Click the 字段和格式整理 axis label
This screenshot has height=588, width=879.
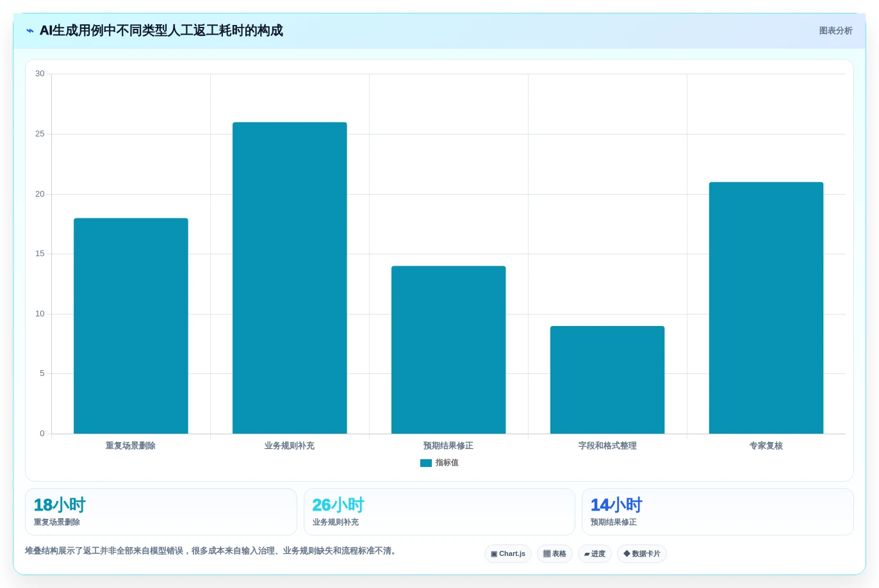pyautogui.click(x=607, y=446)
